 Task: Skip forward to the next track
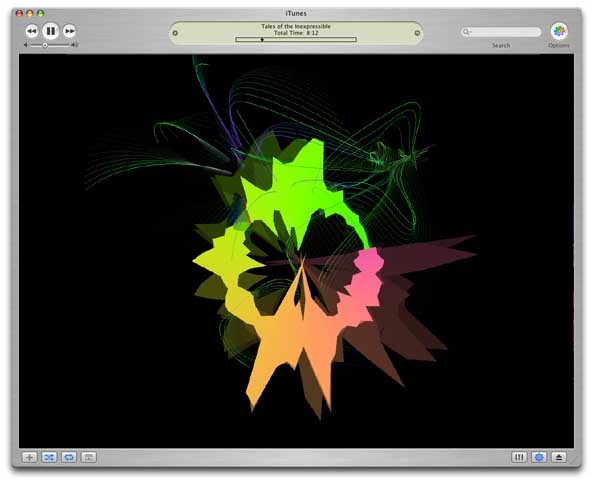[69, 31]
